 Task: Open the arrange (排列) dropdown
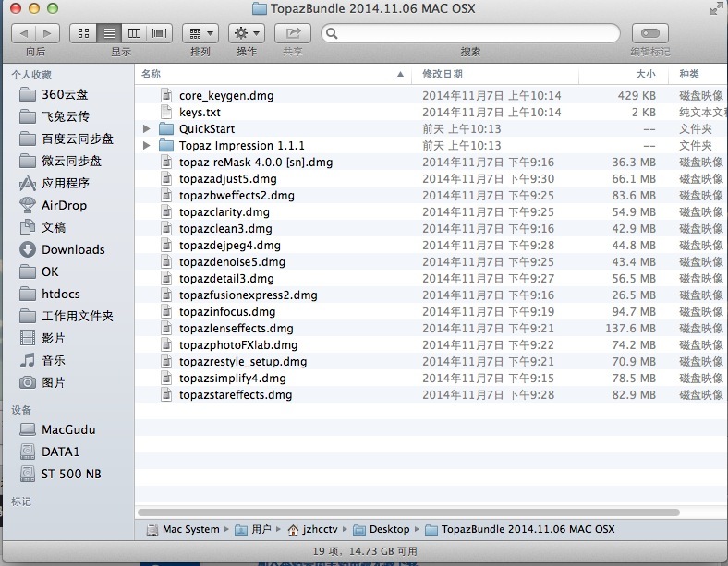[200, 33]
